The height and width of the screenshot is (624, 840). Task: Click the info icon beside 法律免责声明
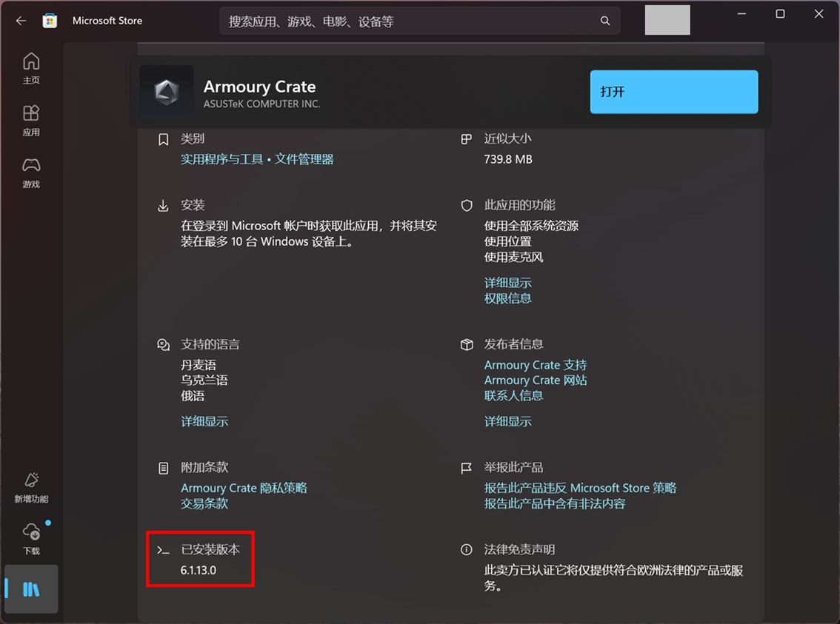[467, 550]
